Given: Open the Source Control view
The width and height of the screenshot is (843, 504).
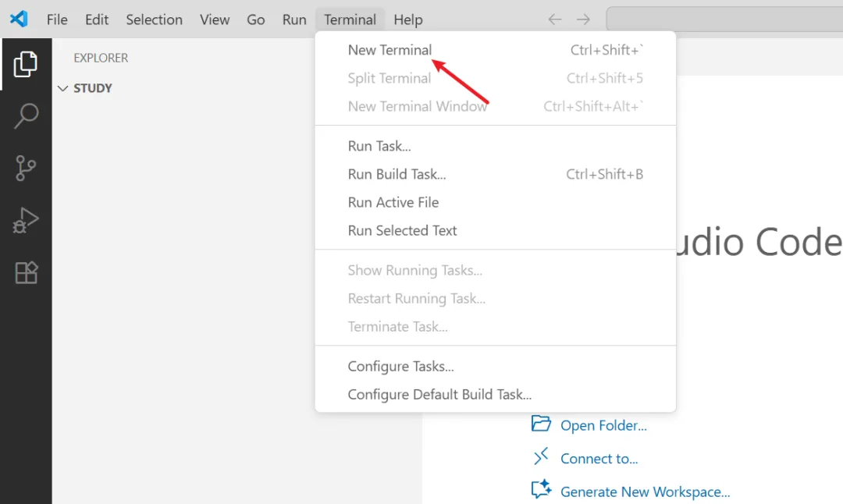Looking at the screenshot, I should [x=26, y=168].
